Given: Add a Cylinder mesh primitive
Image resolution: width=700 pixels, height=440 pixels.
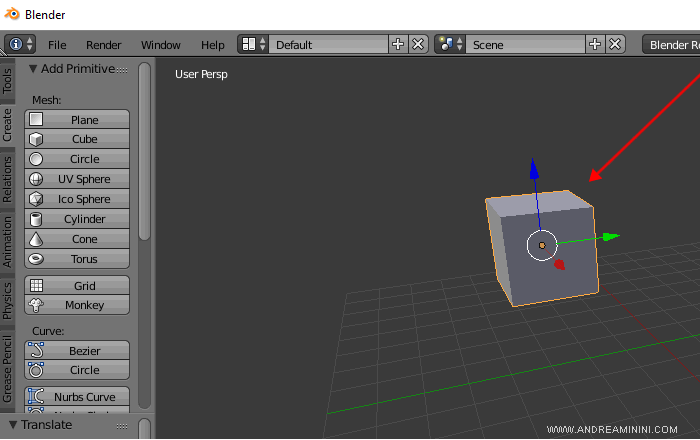Looking at the screenshot, I should point(77,219).
